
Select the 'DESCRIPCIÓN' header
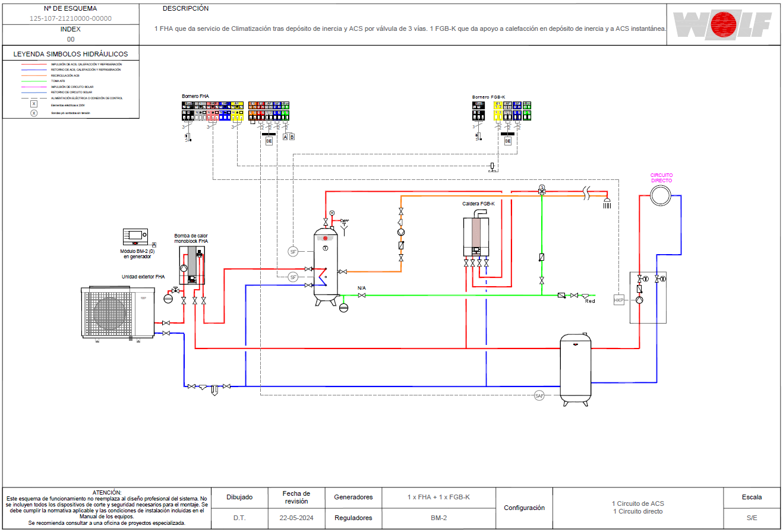[x=185, y=9]
